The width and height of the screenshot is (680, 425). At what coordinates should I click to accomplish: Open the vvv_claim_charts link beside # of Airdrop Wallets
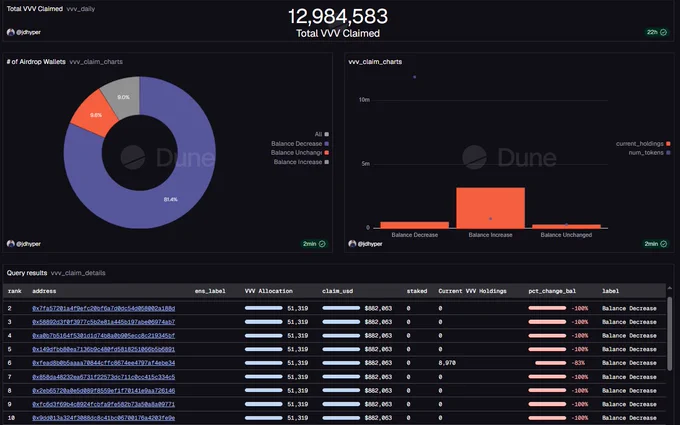tap(96, 62)
